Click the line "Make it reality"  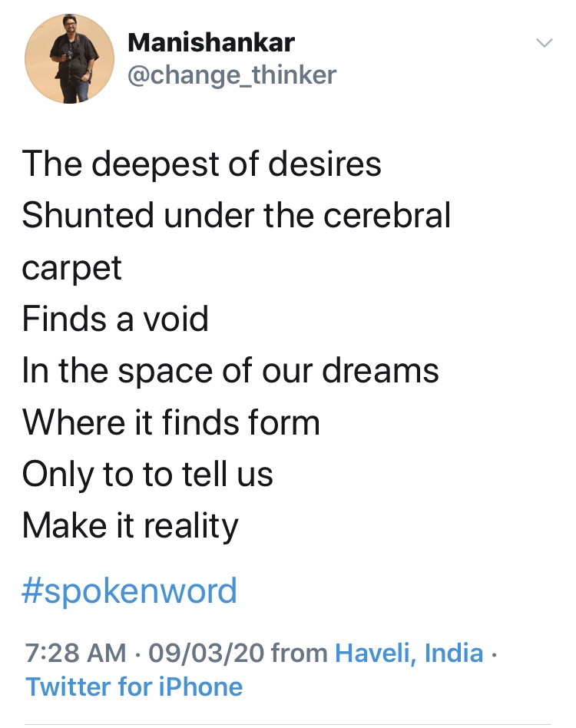coord(131,526)
